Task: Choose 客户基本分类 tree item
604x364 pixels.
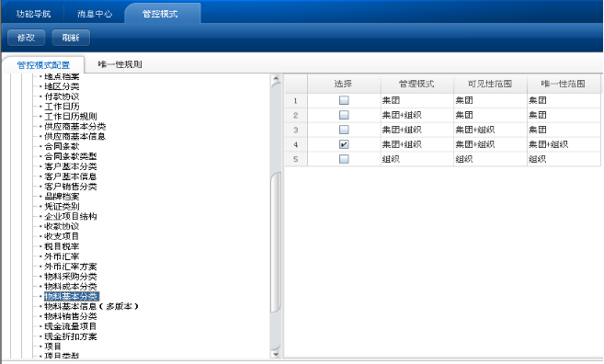Action: pyautogui.click(x=71, y=166)
